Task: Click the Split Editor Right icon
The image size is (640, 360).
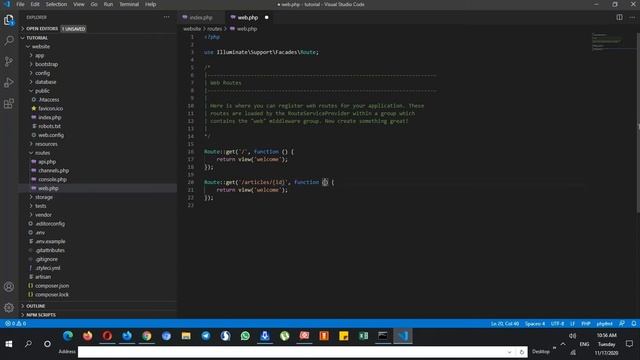Action: [x=619, y=18]
